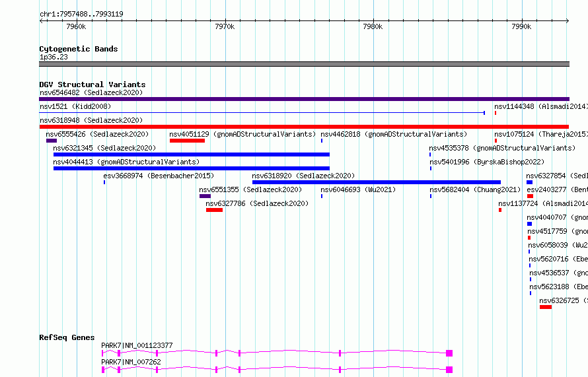Open the nsv5401996 (ByrskaBishop2022) label
The width and height of the screenshot is (588, 377).
[487, 162]
